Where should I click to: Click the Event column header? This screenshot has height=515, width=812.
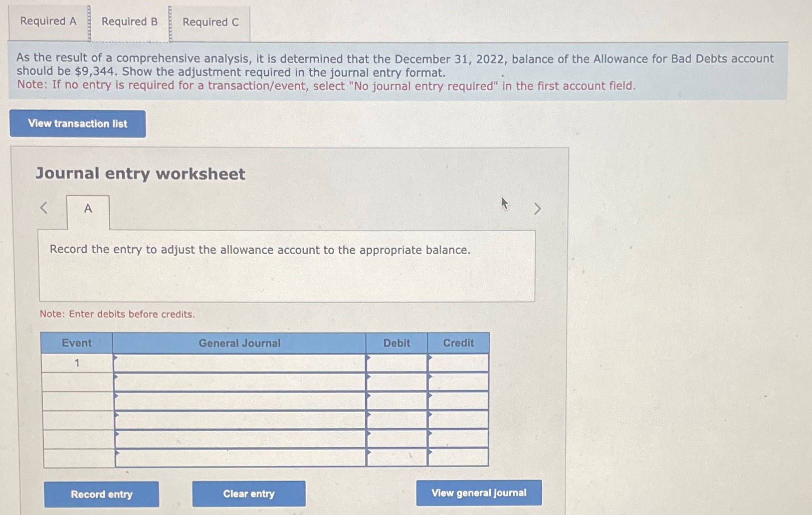(77, 343)
